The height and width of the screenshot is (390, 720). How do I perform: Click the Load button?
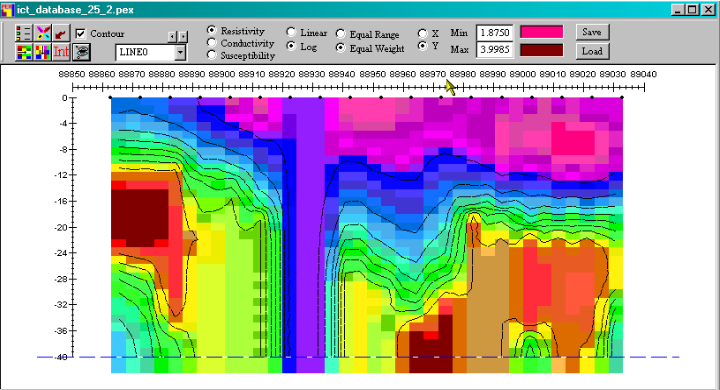592,51
